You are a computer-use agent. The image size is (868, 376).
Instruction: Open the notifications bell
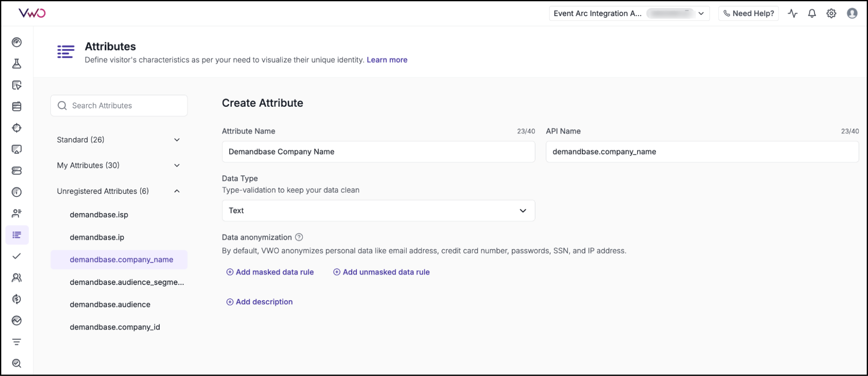tap(812, 13)
